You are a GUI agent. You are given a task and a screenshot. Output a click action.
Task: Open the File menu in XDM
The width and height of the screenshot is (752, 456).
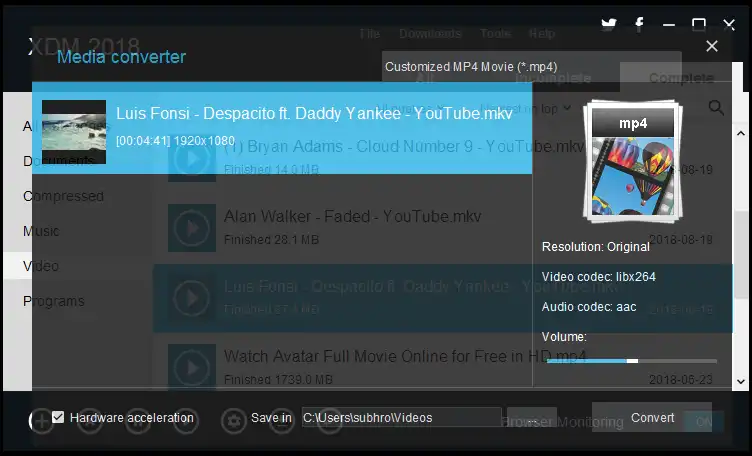tap(369, 34)
